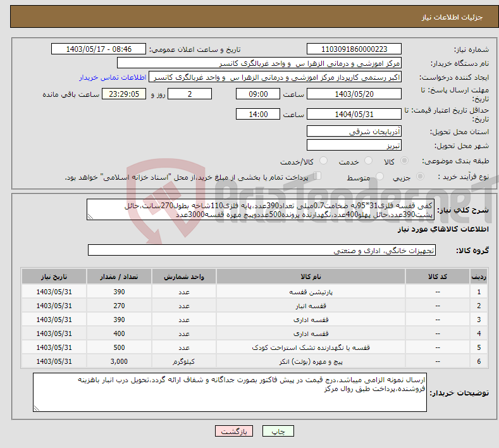Click the توضیحات خریدار label
This screenshot has width=499, height=448.
pyautogui.click(x=459, y=393)
